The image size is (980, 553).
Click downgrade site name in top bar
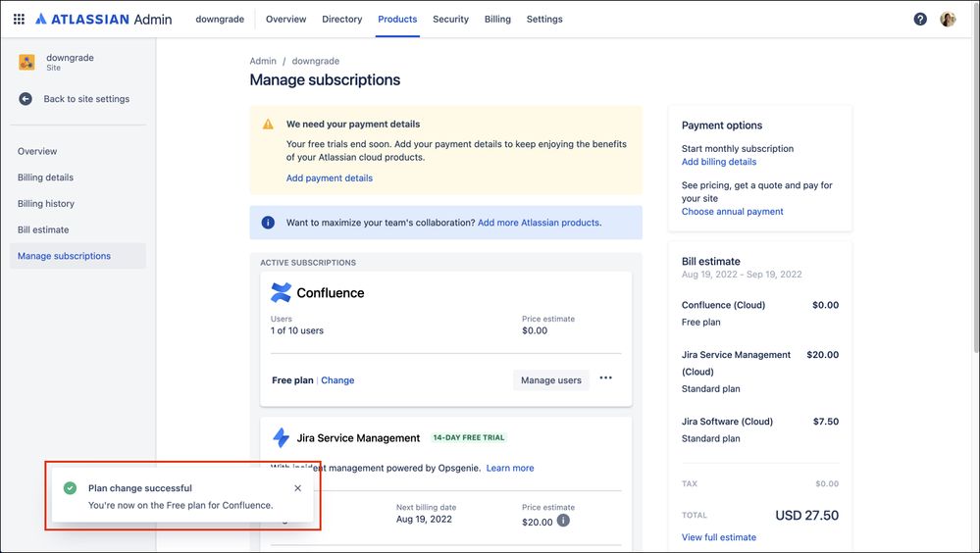click(220, 19)
